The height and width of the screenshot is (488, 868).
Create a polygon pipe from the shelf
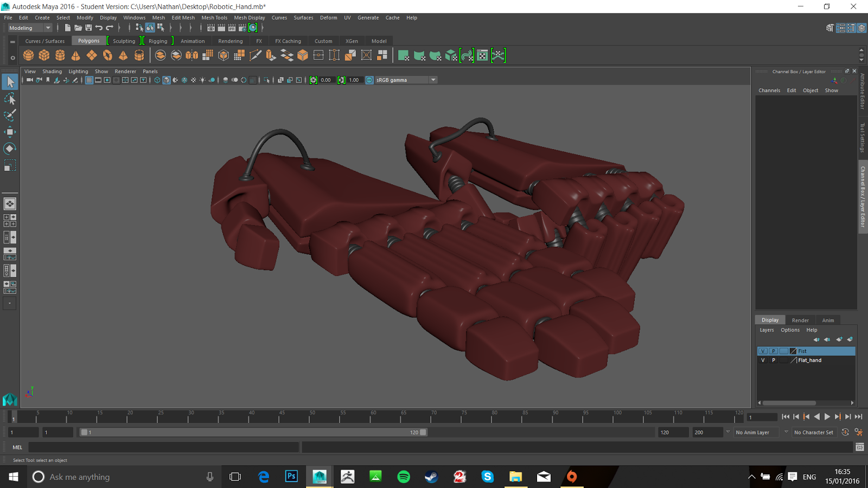tap(139, 55)
